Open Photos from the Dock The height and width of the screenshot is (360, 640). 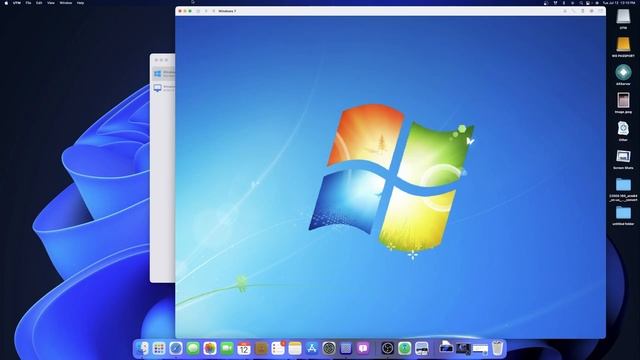point(210,348)
